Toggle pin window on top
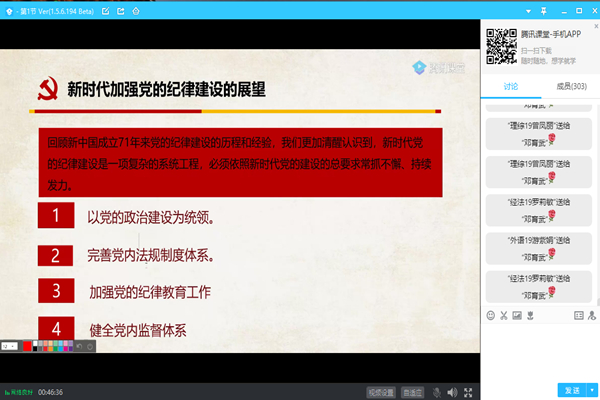Image resolution: width=600 pixels, height=400 pixels. (x=543, y=11)
